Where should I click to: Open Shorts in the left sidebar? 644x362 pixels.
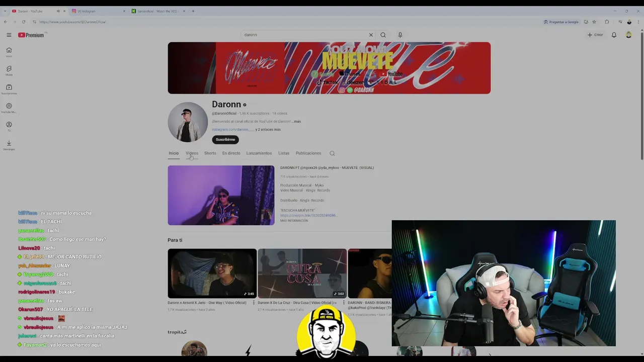[x=9, y=70]
